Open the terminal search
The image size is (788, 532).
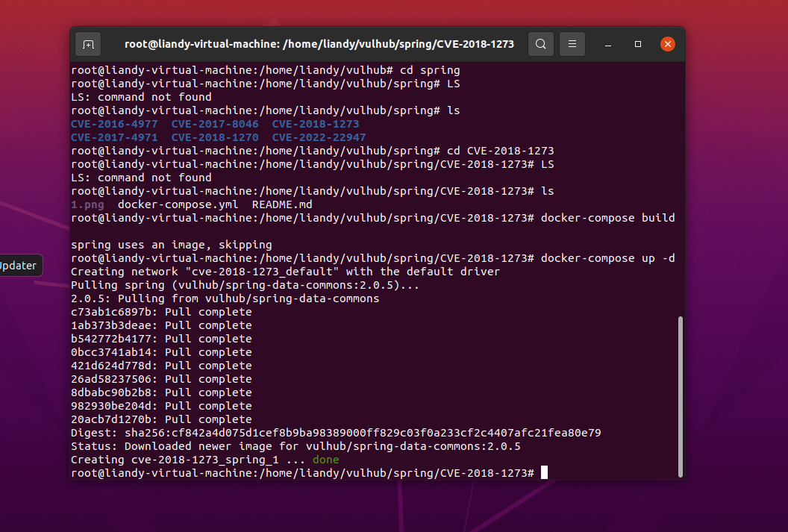click(x=541, y=44)
